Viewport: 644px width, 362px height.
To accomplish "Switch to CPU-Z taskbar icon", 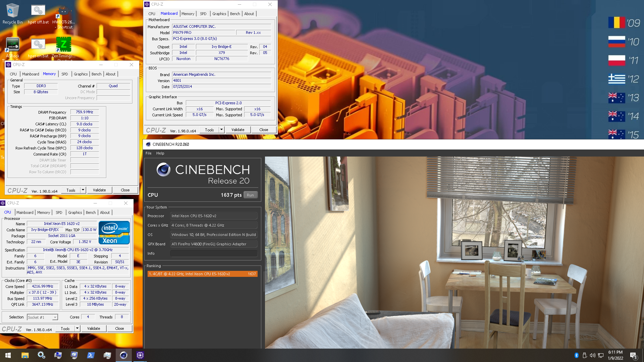I will [140, 355].
